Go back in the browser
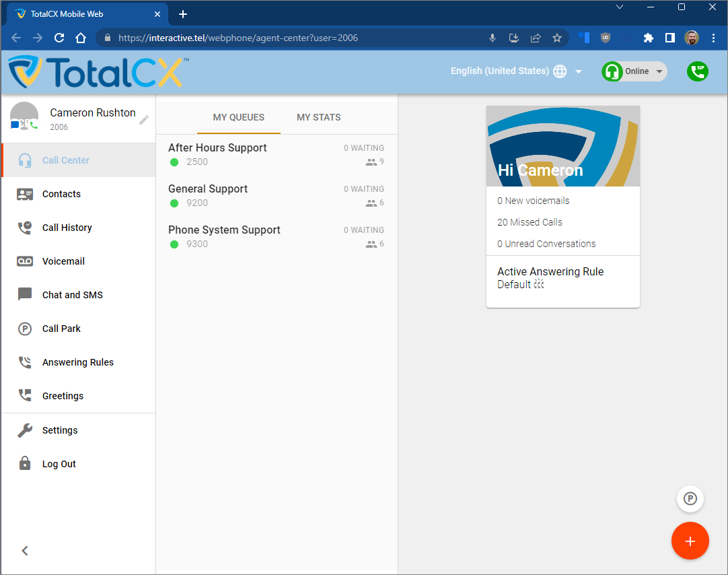The width and height of the screenshot is (728, 575). click(x=16, y=38)
